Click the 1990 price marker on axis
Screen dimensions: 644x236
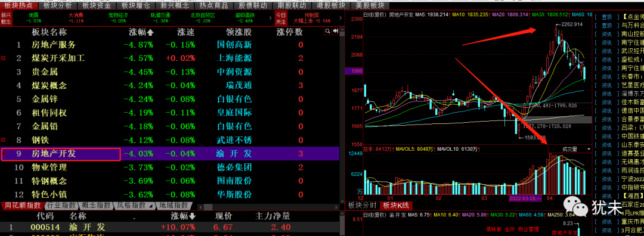pyautogui.click(x=354, y=72)
